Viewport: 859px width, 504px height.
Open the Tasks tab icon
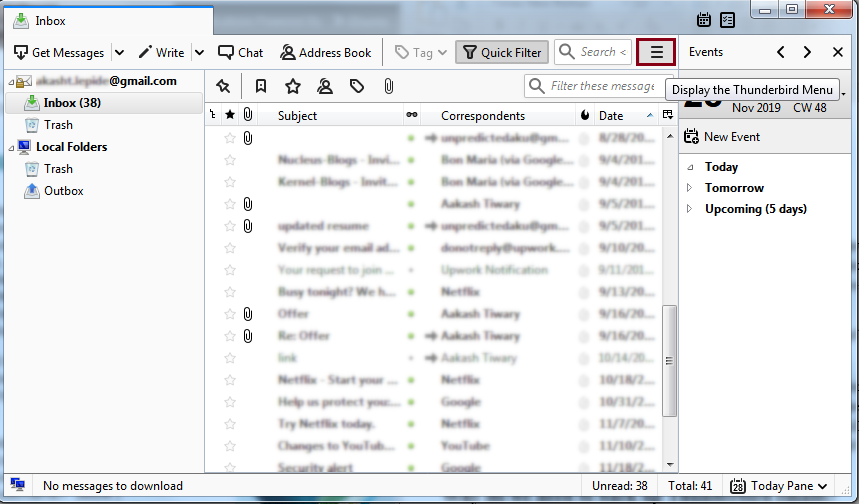point(728,20)
